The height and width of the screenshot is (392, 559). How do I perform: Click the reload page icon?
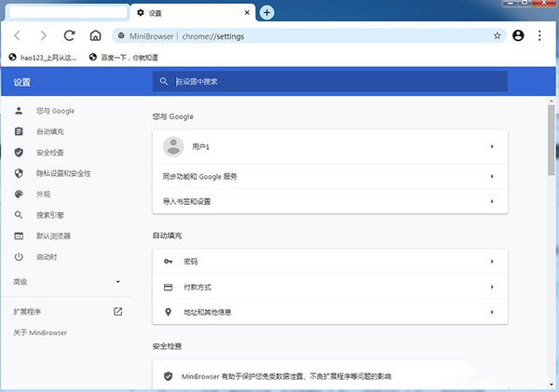click(69, 35)
